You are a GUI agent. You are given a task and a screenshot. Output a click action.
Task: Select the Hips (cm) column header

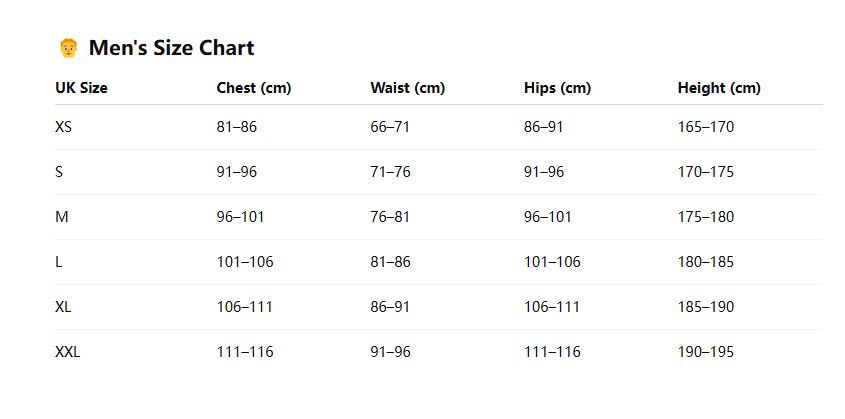click(557, 88)
